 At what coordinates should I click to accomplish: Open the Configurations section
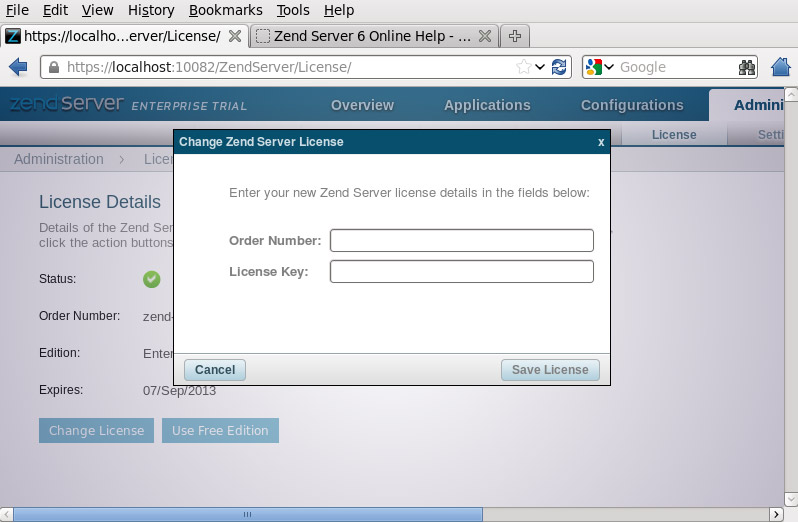[632, 105]
